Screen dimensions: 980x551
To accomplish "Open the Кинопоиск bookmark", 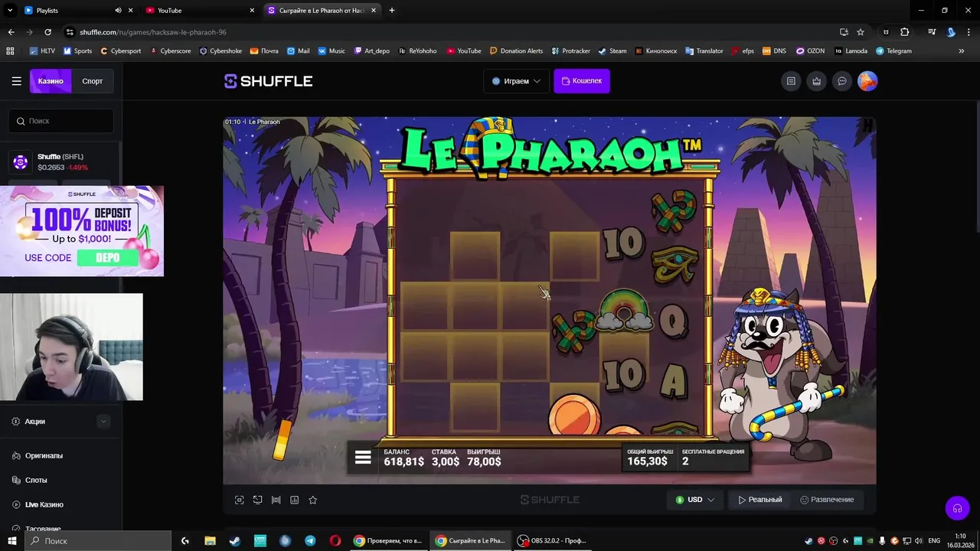I will coord(657,51).
